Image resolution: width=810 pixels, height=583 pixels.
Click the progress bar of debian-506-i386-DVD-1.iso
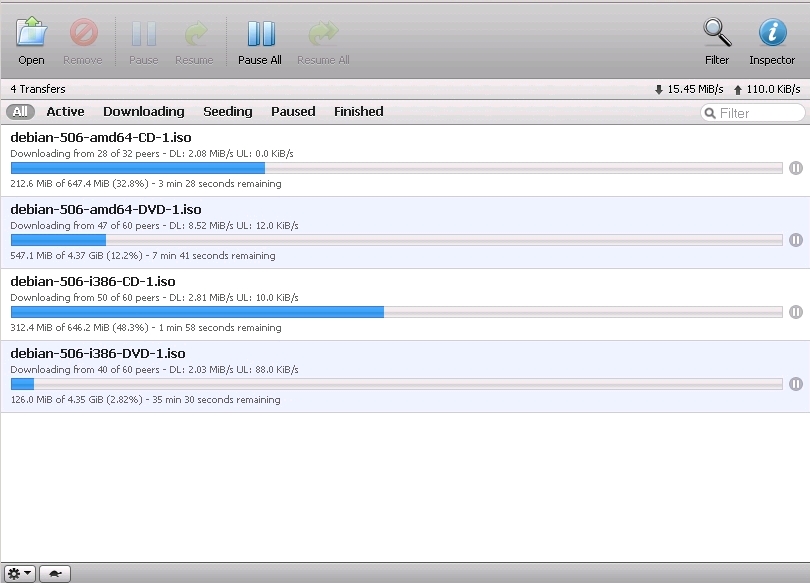point(396,384)
